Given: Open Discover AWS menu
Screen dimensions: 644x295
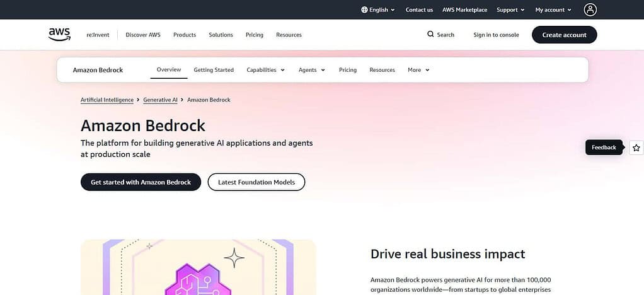Looking at the screenshot, I should [143, 35].
